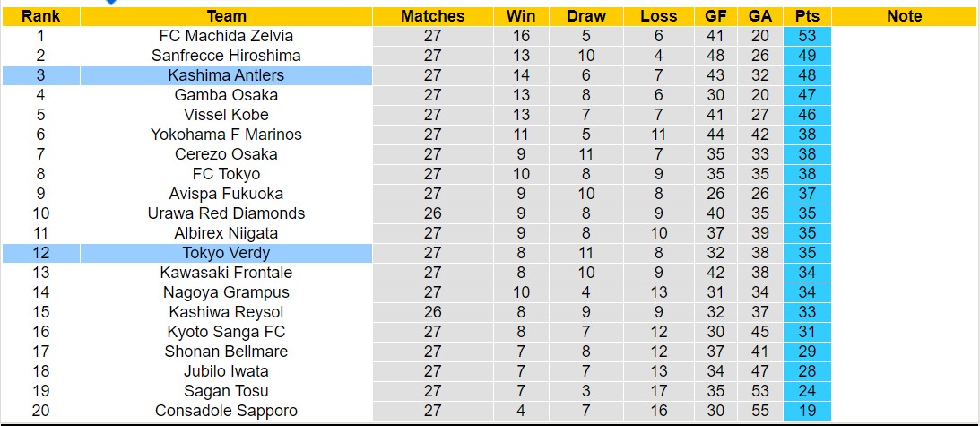Click the Pts cell for Consadole Sapporo
Viewport: 980px width, 426px height.
click(806, 411)
